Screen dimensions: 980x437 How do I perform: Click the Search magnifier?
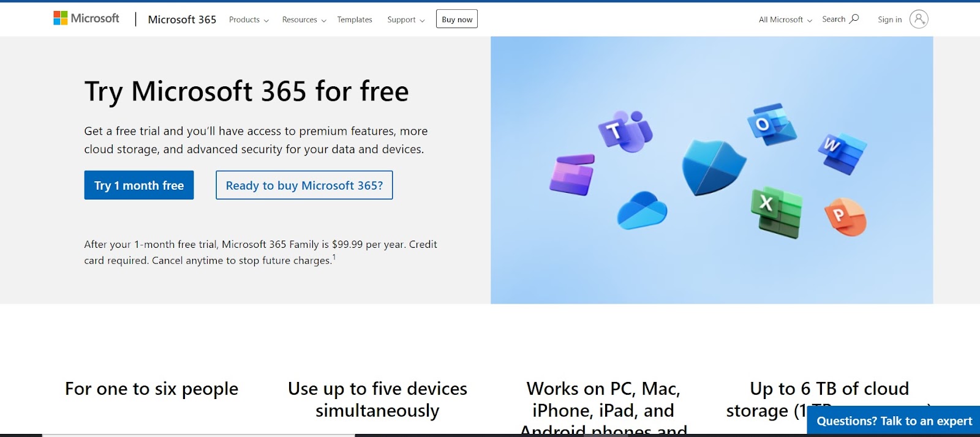point(854,19)
